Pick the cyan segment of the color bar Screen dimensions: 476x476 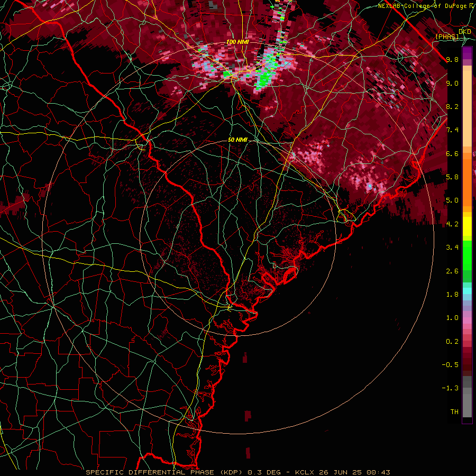click(x=467, y=291)
